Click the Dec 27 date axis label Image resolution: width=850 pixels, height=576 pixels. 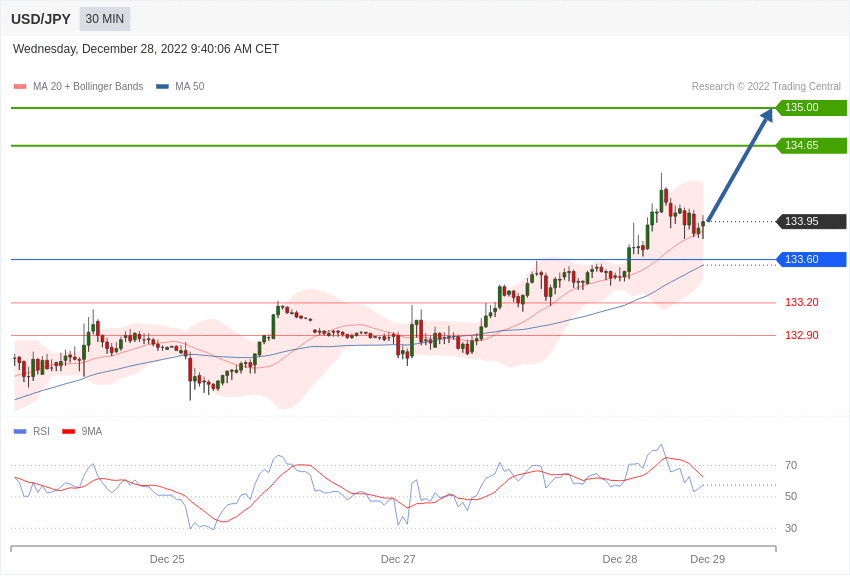click(398, 559)
